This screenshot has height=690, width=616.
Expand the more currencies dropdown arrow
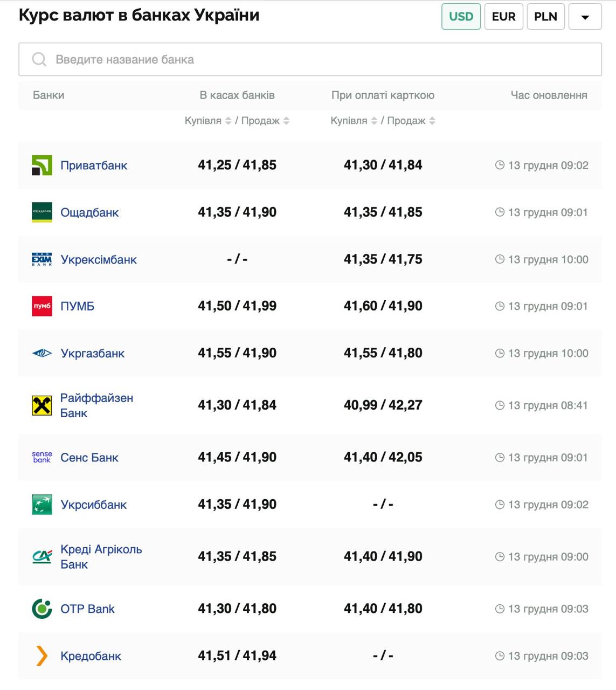pyautogui.click(x=585, y=17)
